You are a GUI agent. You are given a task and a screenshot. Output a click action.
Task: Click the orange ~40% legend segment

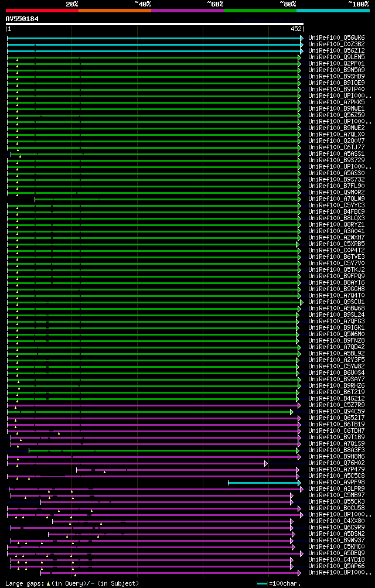click(x=115, y=11)
